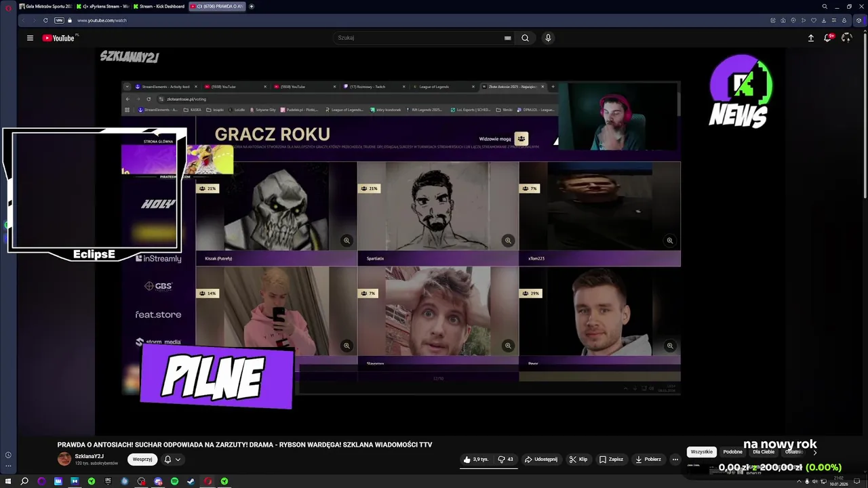This screenshot has height=488, width=868.
Task: Open Steam from the taskbar
Action: (191, 481)
